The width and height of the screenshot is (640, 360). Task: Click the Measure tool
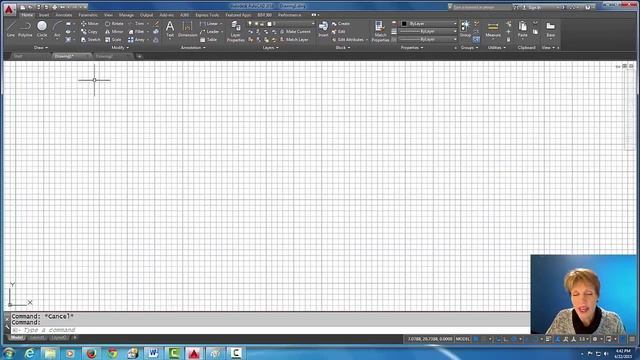pos(493,29)
